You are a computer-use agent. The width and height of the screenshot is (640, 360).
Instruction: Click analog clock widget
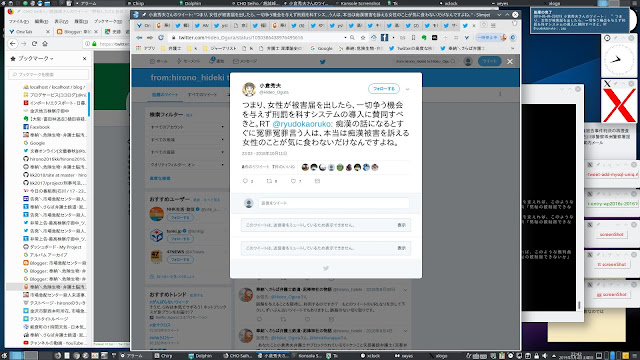[618, 60]
